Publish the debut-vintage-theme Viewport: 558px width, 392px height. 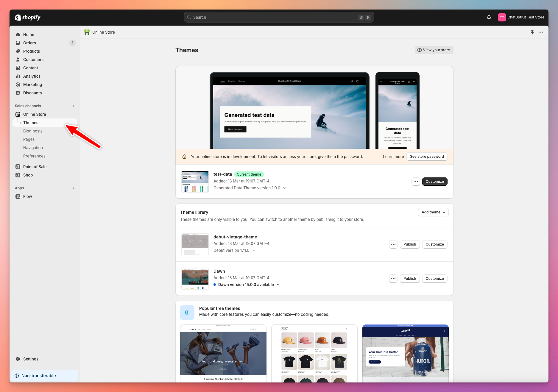click(x=410, y=244)
